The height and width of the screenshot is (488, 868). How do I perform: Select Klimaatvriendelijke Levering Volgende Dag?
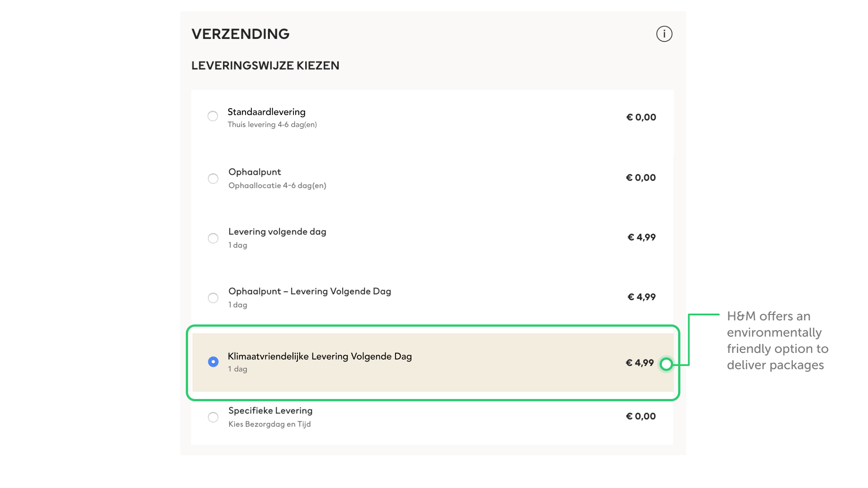(213, 362)
